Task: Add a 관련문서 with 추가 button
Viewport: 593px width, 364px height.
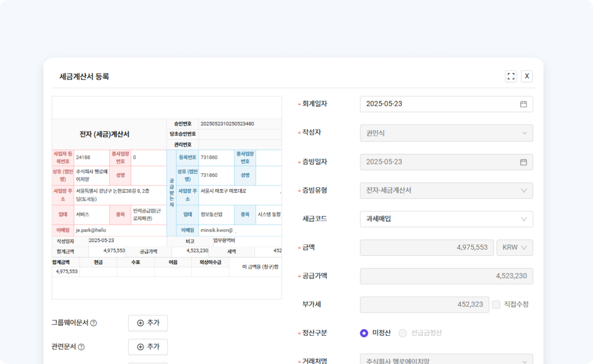Action: [148, 347]
